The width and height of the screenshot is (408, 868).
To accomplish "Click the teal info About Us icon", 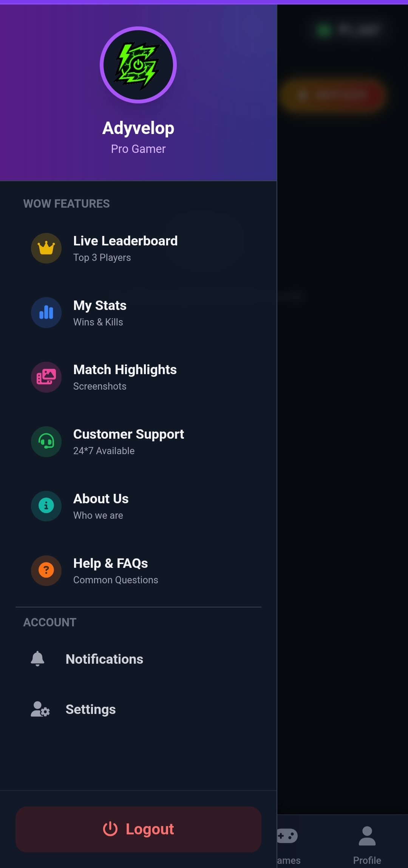I will [x=46, y=506].
